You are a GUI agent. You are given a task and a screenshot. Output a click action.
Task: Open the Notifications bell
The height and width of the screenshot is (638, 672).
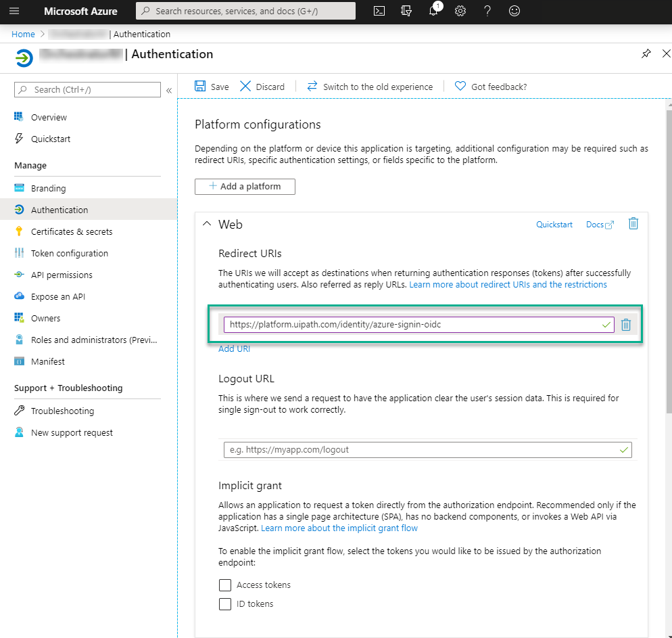tap(433, 11)
